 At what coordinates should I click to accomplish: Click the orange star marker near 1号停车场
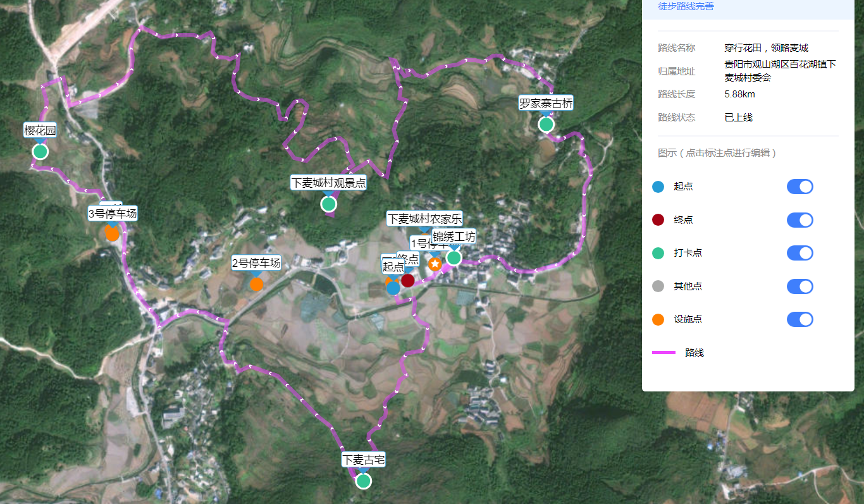pyautogui.click(x=435, y=264)
